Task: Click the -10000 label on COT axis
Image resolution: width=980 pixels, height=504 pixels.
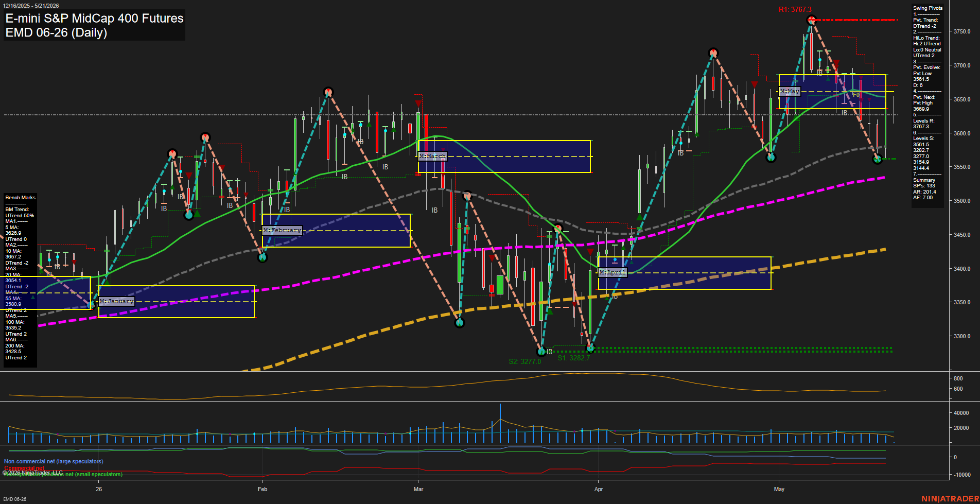Action: click(962, 475)
